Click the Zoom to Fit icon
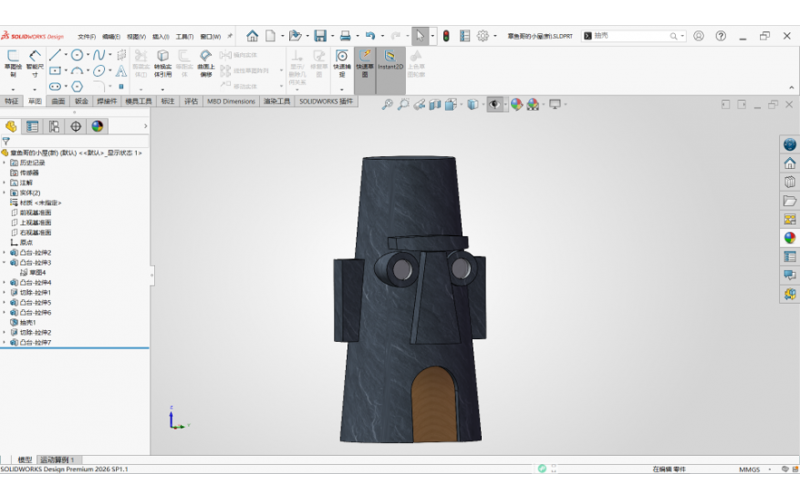The height and width of the screenshot is (500, 800). point(387,105)
